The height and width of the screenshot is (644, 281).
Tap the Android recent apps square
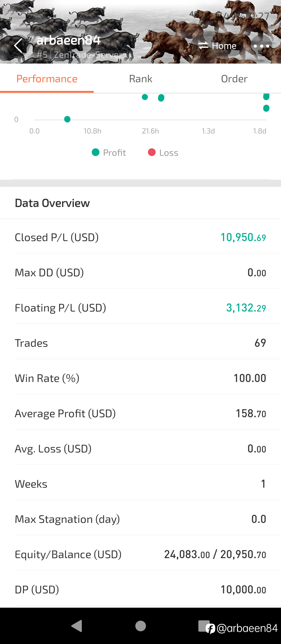[x=204, y=626]
